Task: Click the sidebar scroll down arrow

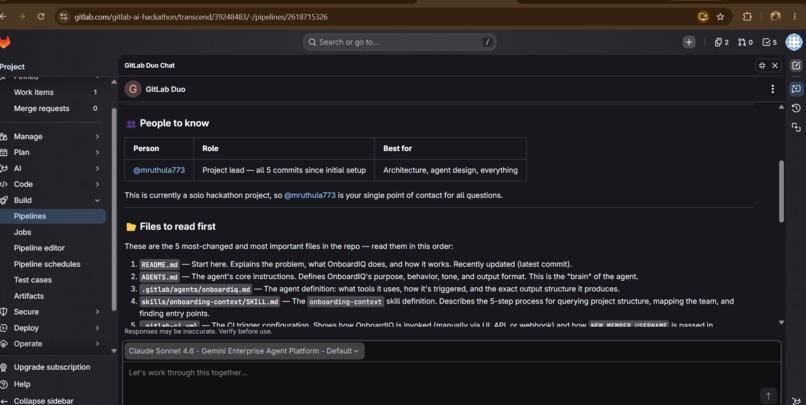Action: pos(114,351)
